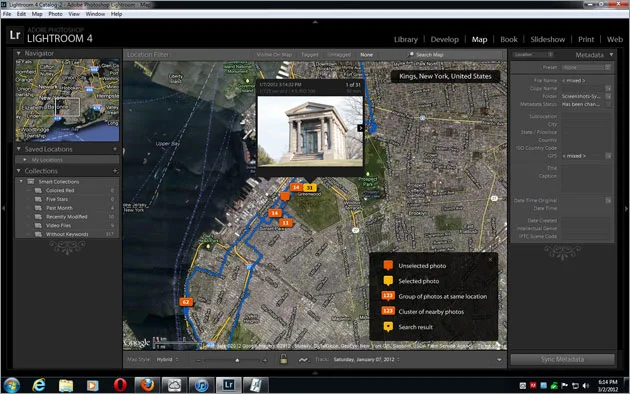Open the Photo menu
The width and height of the screenshot is (630, 394).
(55, 14)
